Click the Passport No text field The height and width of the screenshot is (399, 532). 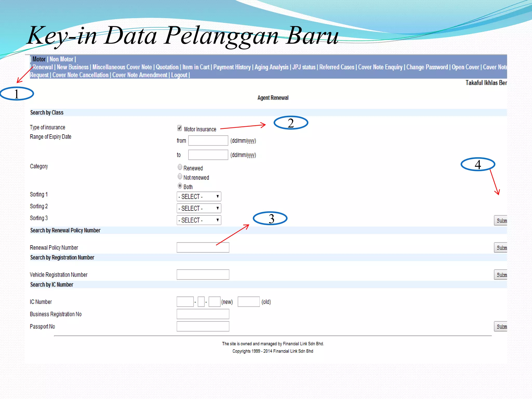click(x=203, y=327)
